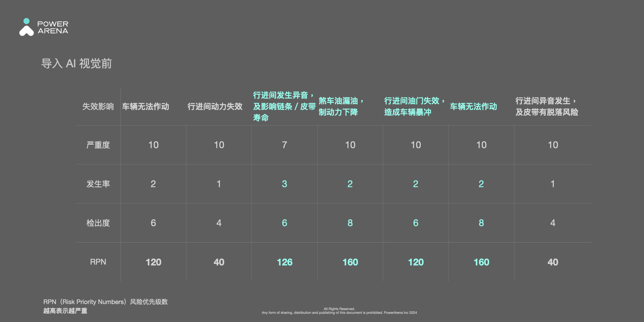The image size is (644, 322).
Task: Select the slide title 导入 AI 视觉前
Action: point(76,64)
